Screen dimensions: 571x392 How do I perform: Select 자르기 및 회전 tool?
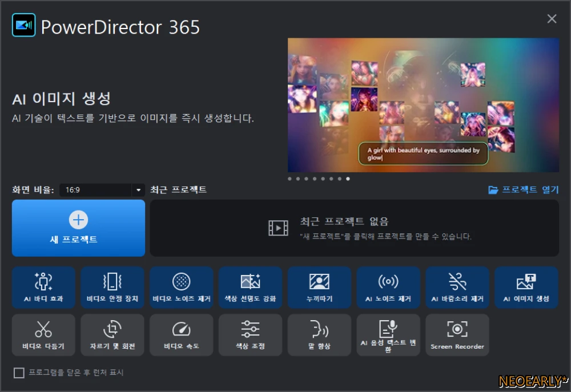pyautogui.click(x=112, y=335)
